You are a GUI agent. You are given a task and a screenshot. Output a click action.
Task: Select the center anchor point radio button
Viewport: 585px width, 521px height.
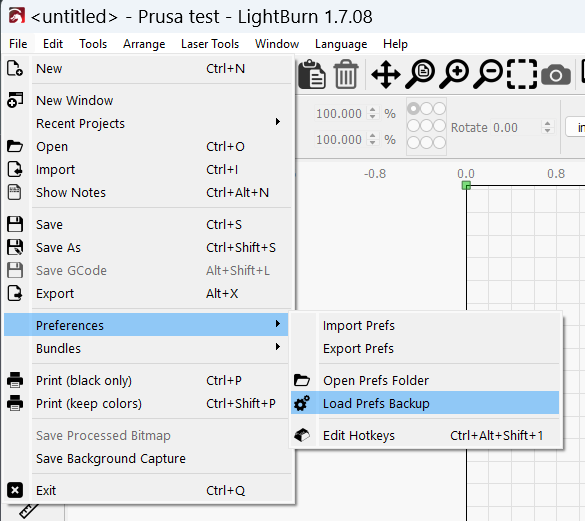(x=426, y=126)
